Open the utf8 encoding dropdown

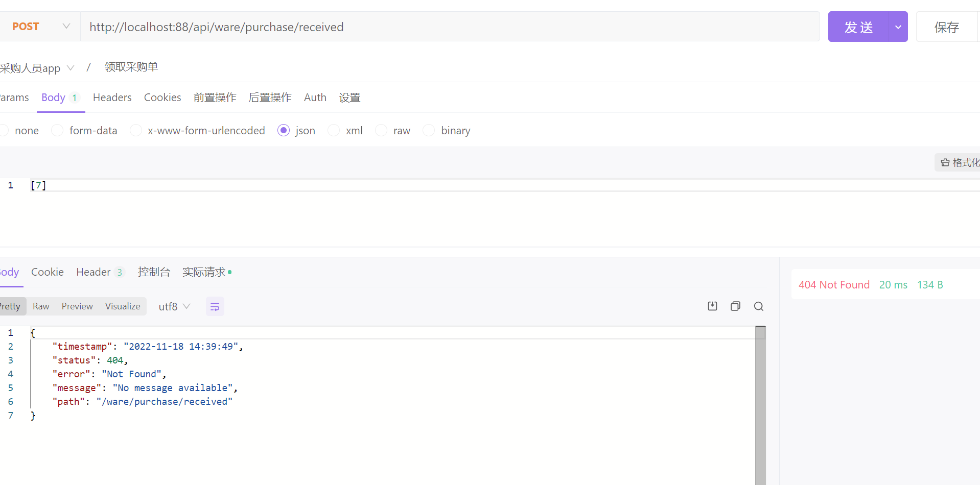click(x=174, y=306)
